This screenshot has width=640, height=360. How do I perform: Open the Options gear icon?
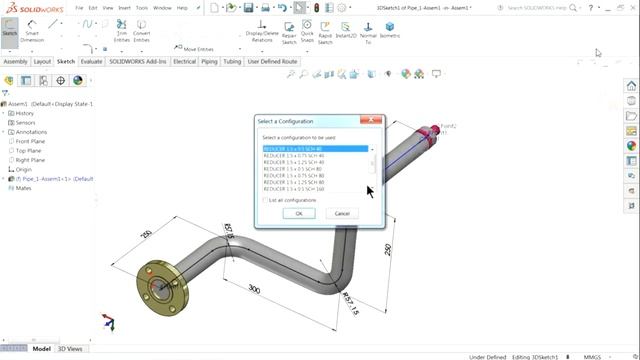point(342,8)
